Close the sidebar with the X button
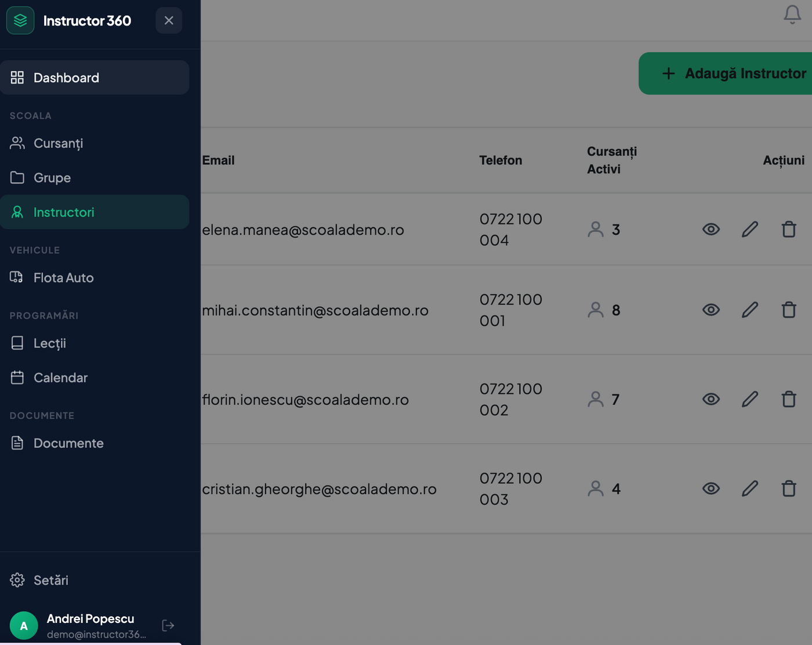This screenshot has height=645, width=812. click(x=169, y=20)
